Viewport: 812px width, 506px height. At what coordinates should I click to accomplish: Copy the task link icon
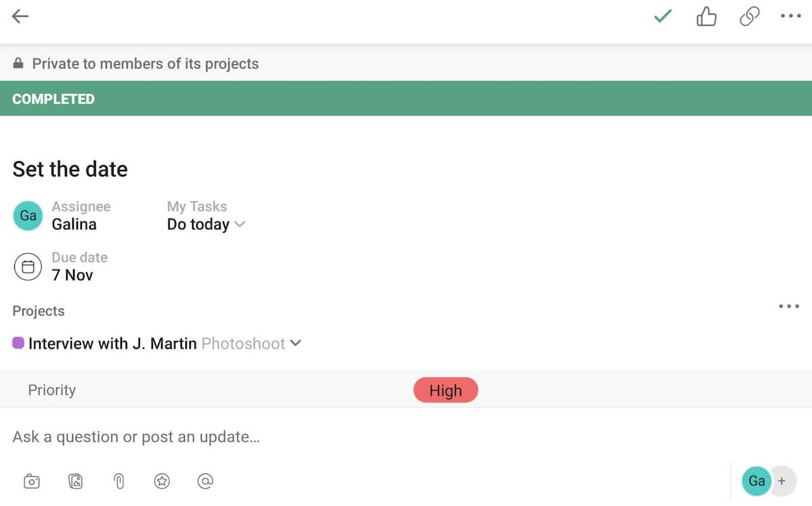coord(749,17)
